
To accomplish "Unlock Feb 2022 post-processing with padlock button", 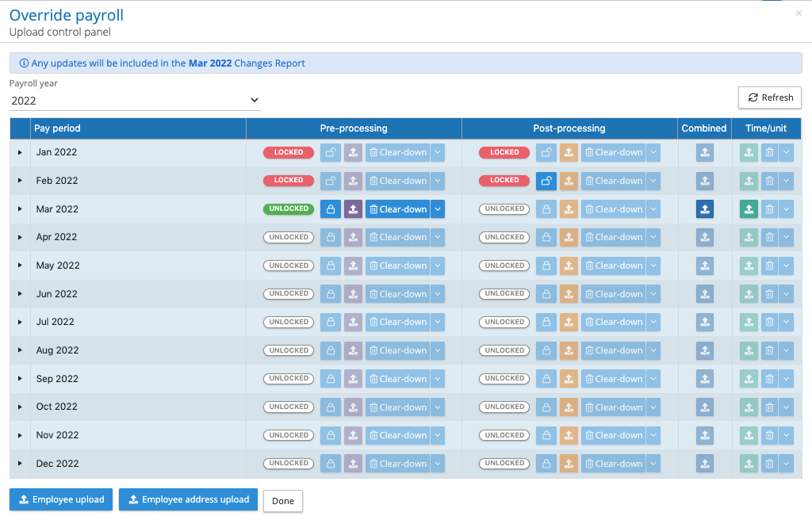I will 546,181.
